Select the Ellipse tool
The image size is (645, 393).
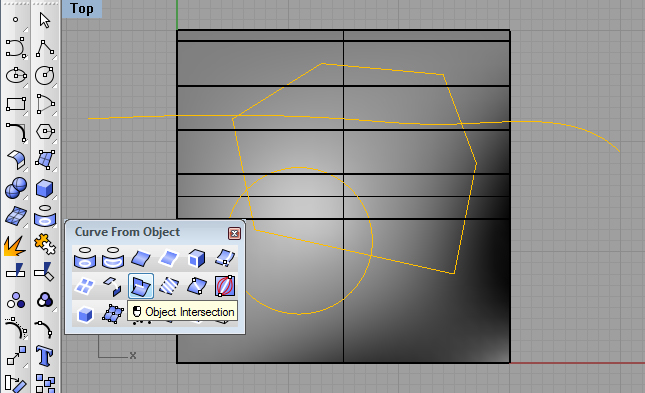click(16, 76)
